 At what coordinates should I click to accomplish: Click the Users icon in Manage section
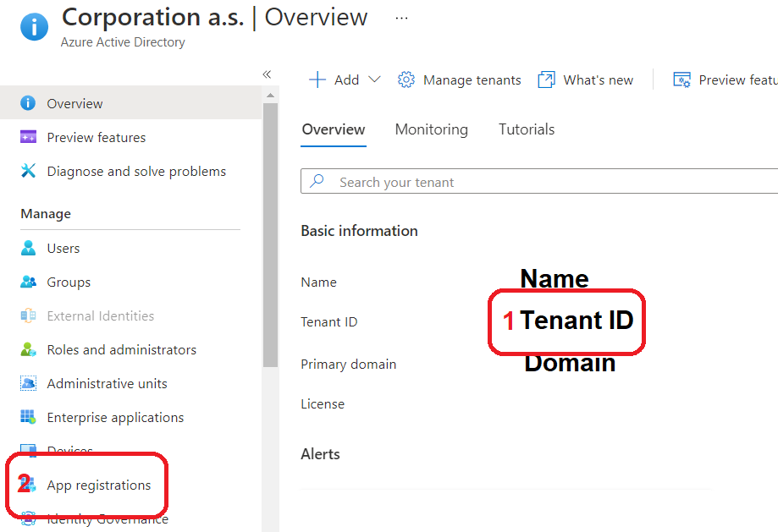pyautogui.click(x=28, y=248)
